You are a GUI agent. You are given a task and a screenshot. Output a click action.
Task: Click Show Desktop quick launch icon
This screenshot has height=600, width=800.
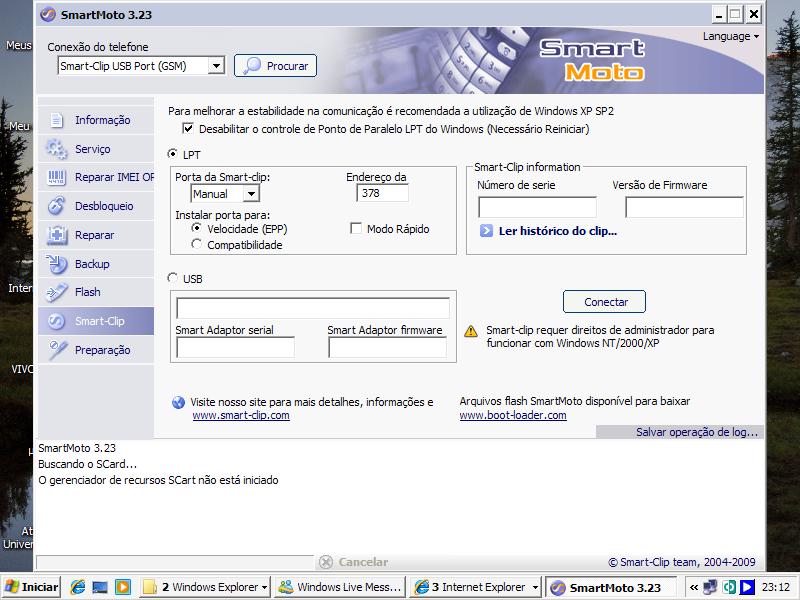99,587
